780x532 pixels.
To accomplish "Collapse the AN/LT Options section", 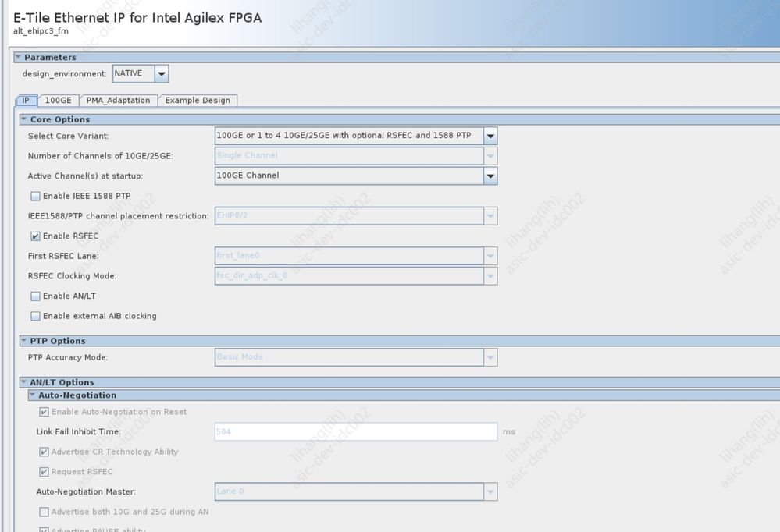I will (23, 382).
